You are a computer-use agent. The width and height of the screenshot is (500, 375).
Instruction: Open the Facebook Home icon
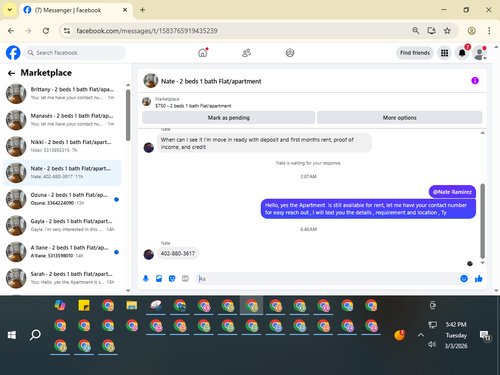203,53
